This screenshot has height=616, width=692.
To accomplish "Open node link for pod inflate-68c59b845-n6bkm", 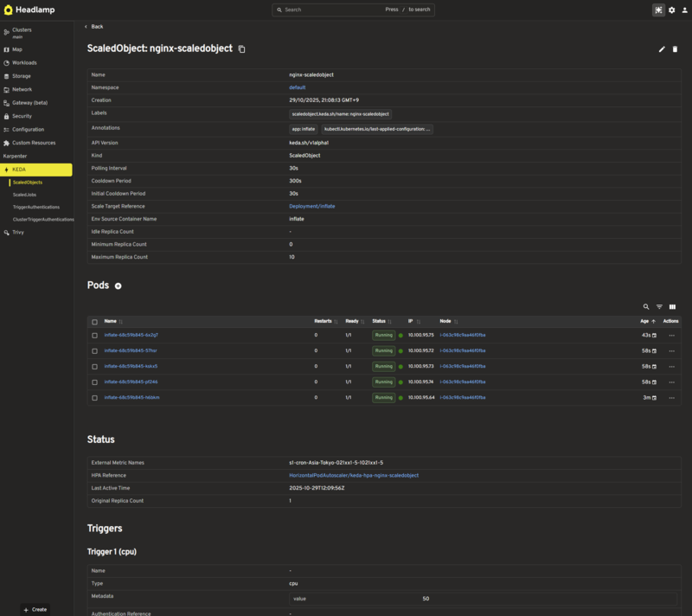I will [x=463, y=398].
